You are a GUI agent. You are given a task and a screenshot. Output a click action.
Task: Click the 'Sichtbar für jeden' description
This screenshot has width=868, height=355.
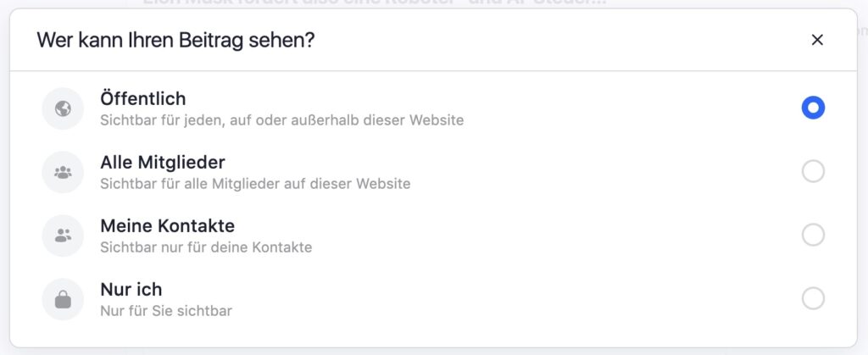[x=281, y=120]
